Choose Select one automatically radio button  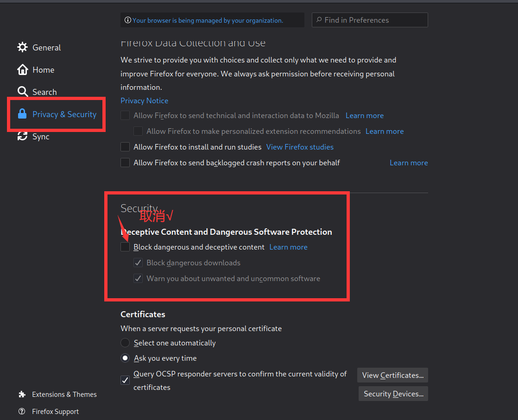(125, 343)
